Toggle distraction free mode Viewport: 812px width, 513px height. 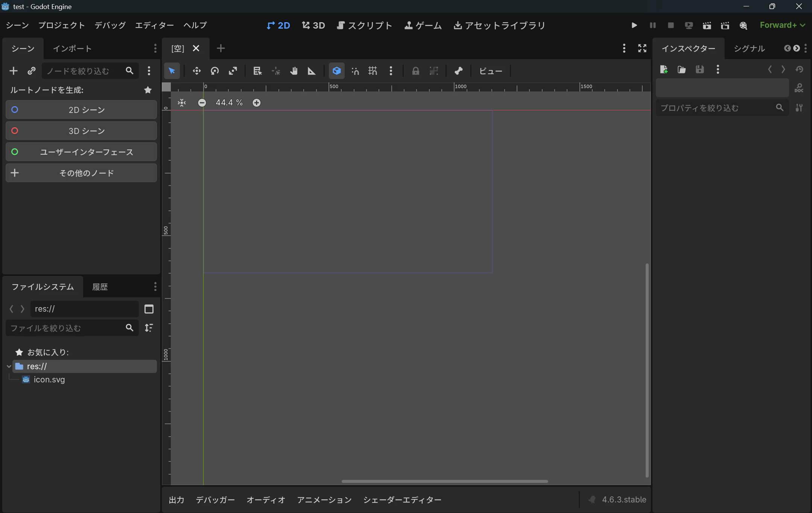[642, 48]
